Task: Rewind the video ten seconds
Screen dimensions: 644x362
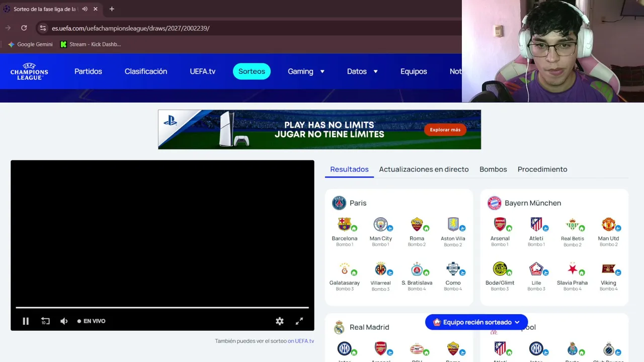Action: pyautogui.click(x=45, y=321)
